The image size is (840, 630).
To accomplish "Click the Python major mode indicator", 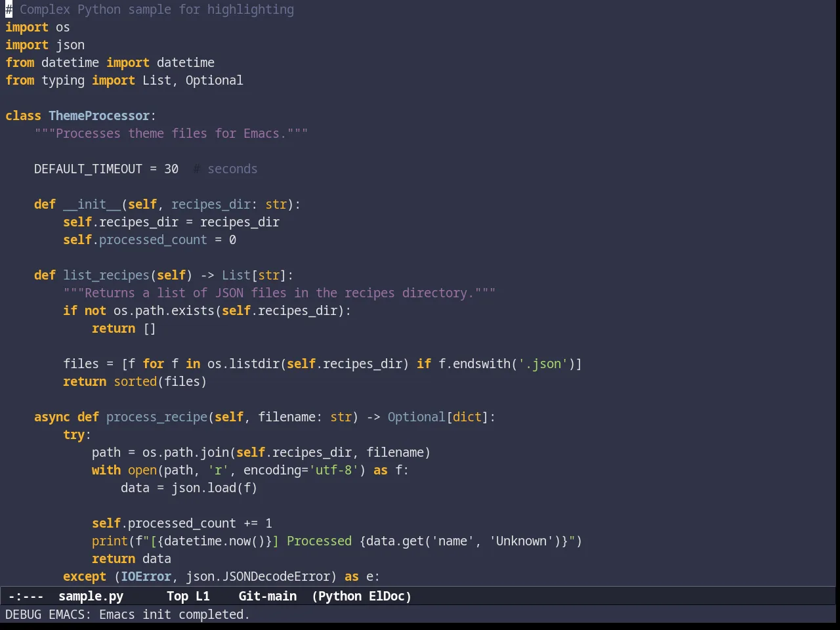I will pyautogui.click(x=340, y=596).
